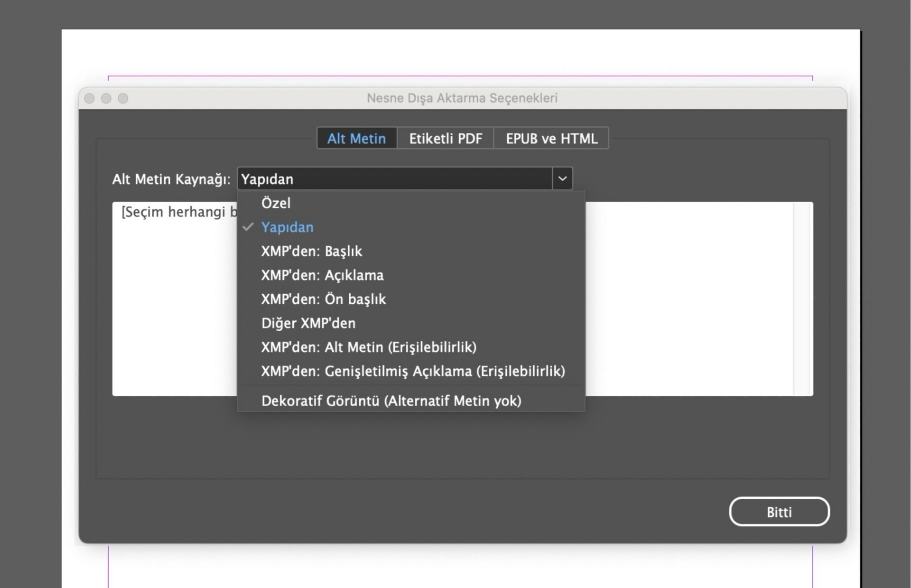The image size is (911, 588).
Task: Select "XMP'den: Ön başlık" option
Action: click(x=324, y=299)
